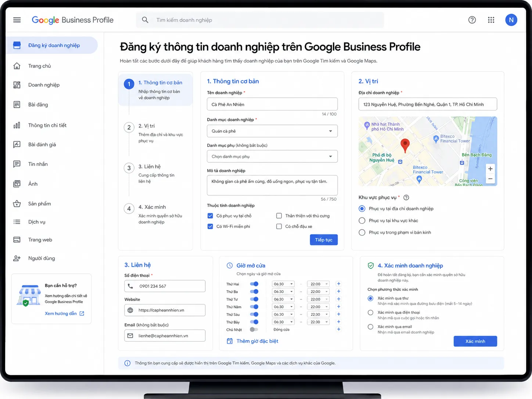Image resolution: width=532 pixels, height=399 pixels.
Task: Uncheck Có phục vụ tại chỗ
Action: [x=210, y=216]
